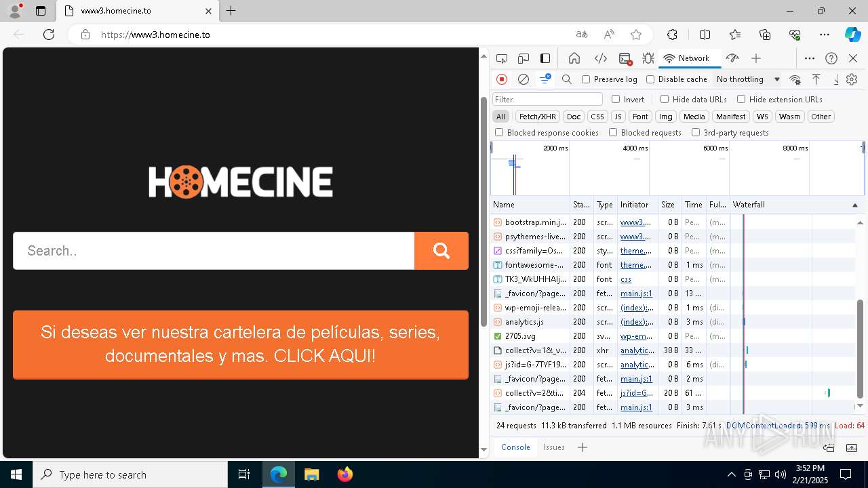Screen dimensions: 868x488
Task: Expand the system tray hidden icons chevron
Action: (731, 474)
